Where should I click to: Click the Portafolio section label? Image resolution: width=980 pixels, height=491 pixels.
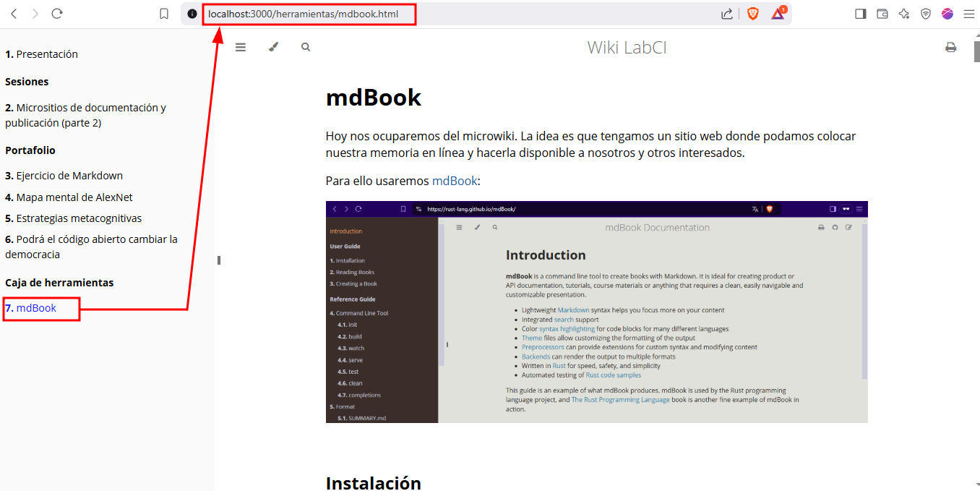click(30, 150)
